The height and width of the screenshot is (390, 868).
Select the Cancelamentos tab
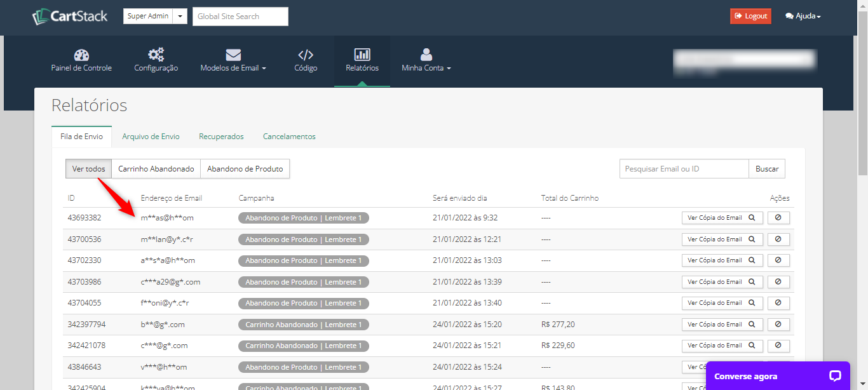[x=289, y=137]
